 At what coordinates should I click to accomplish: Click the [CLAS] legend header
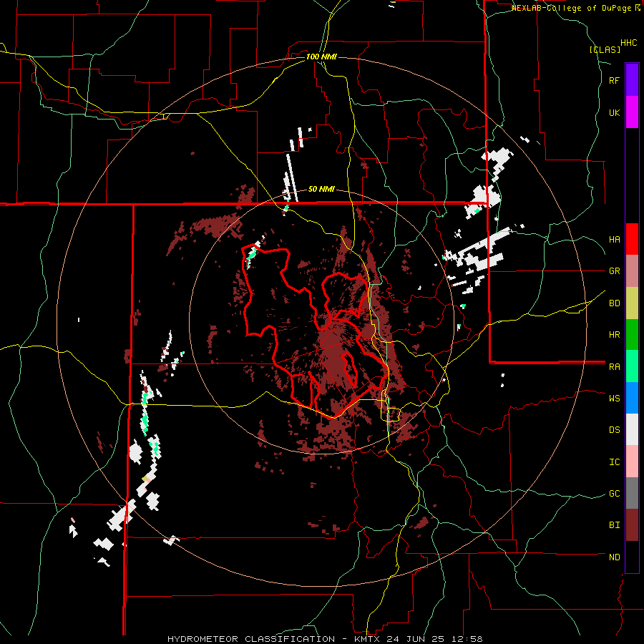(605, 50)
